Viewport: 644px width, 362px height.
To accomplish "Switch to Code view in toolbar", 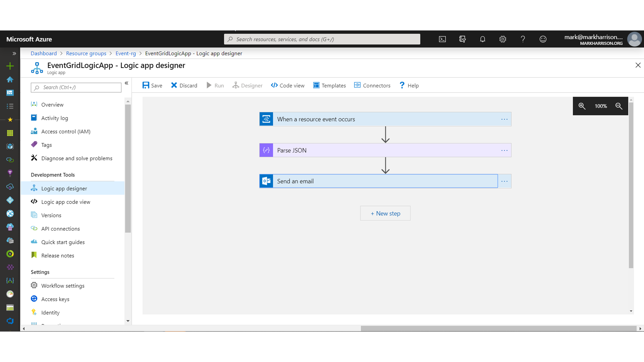I will coord(288,85).
